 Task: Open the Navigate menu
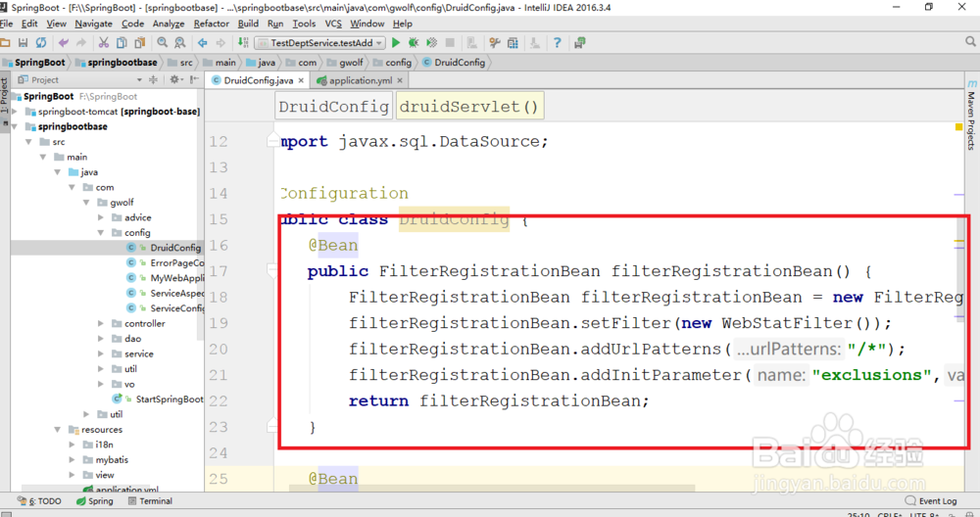tap(94, 23)
